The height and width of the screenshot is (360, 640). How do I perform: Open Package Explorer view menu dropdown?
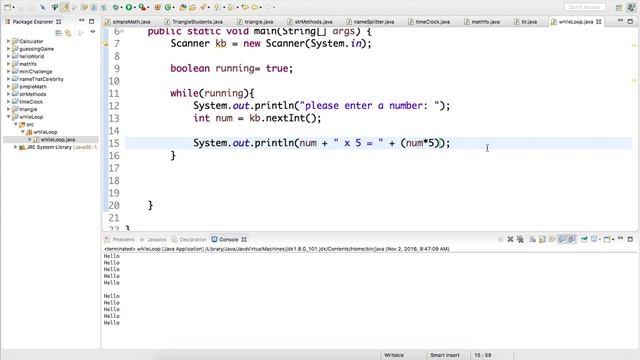tap(93, 32)
